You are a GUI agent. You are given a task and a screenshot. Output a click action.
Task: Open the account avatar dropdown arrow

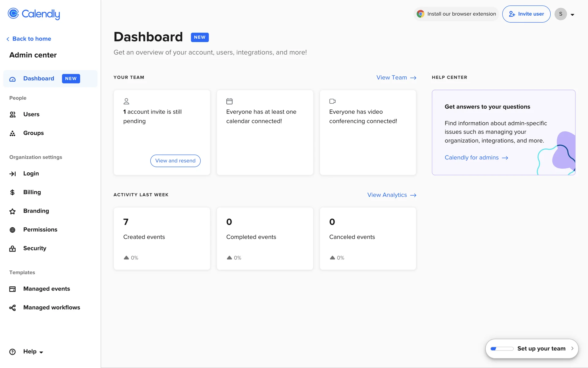point(572,14)
